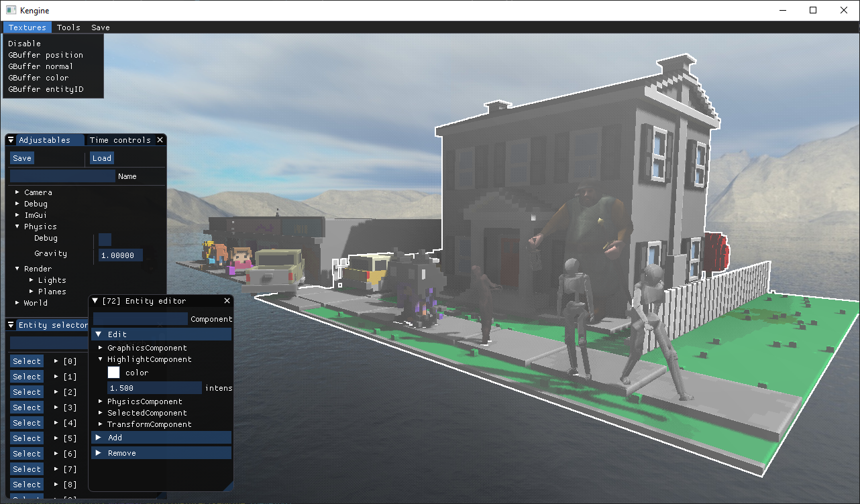This screenshot has height=504, width=860.
Task: Select GBuffer entityID texture
Action: coord(46,89)
